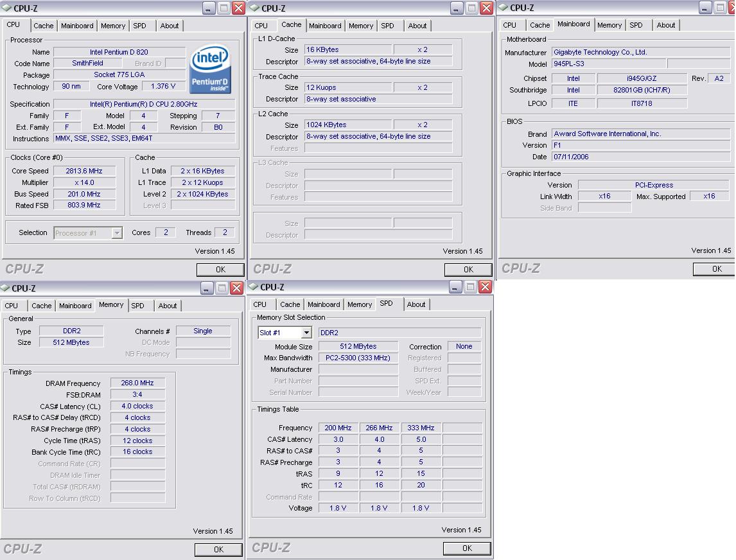The image size is (736, 560).
Task: Click the Code Name value SmithField
Action: point(87,64)
